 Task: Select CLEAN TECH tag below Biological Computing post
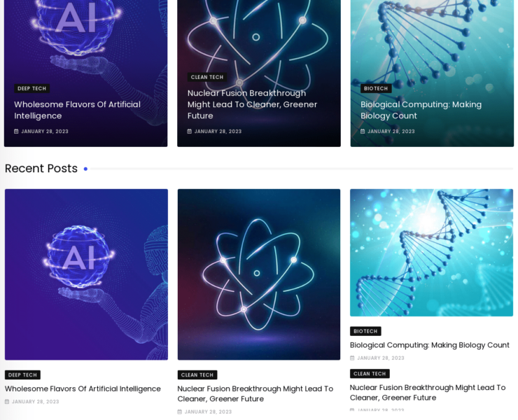[x=370, y=374]
